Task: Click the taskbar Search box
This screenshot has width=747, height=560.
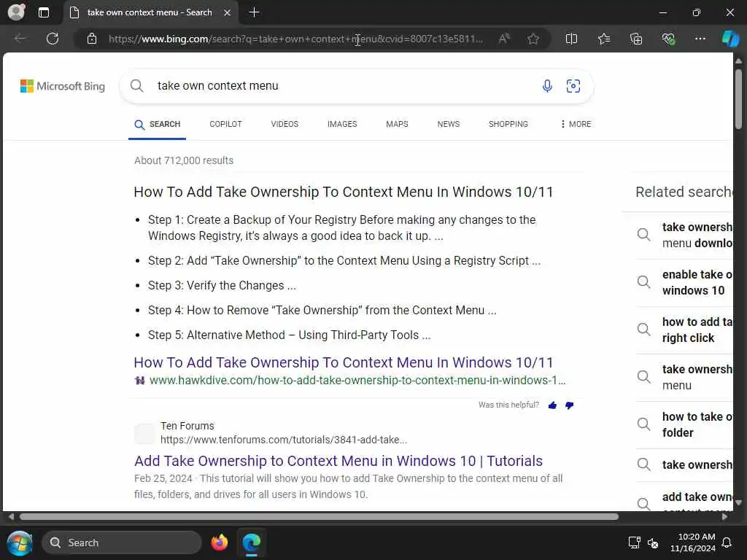Action: point(122,542)
